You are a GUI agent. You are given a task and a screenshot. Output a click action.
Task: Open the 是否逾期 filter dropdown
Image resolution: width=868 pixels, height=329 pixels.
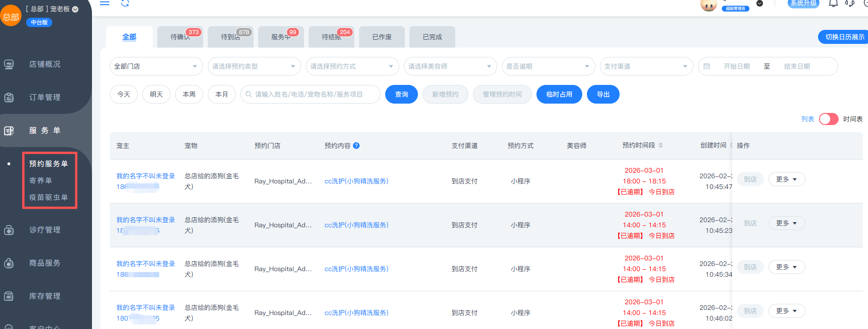pos(548,66)
